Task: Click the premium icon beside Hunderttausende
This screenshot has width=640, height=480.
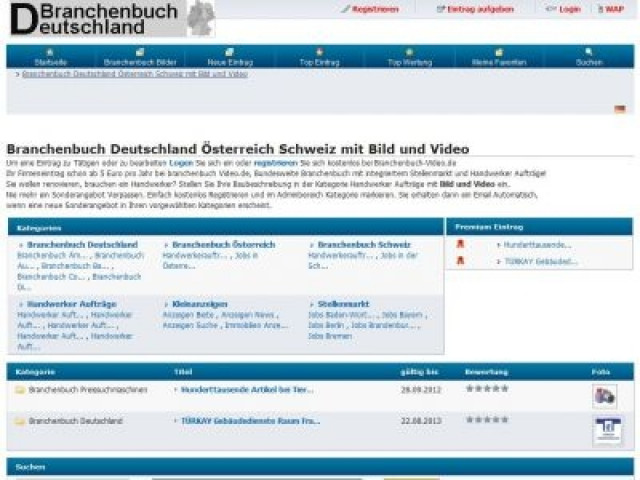Action: pos(460,244)
